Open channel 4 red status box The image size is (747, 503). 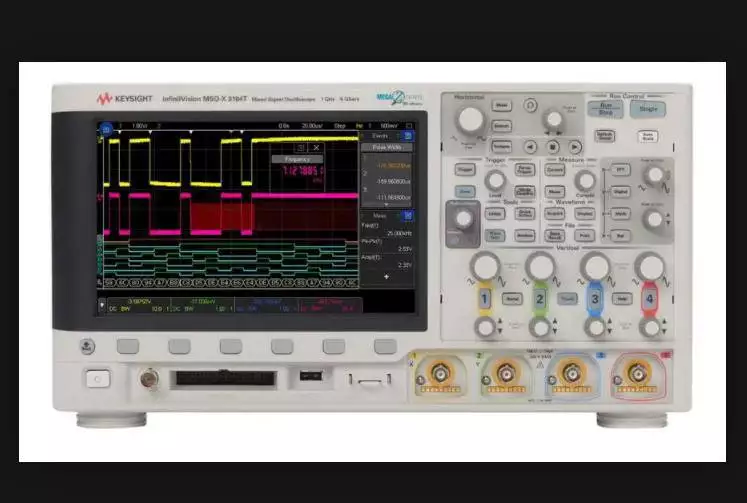point(330,305)
